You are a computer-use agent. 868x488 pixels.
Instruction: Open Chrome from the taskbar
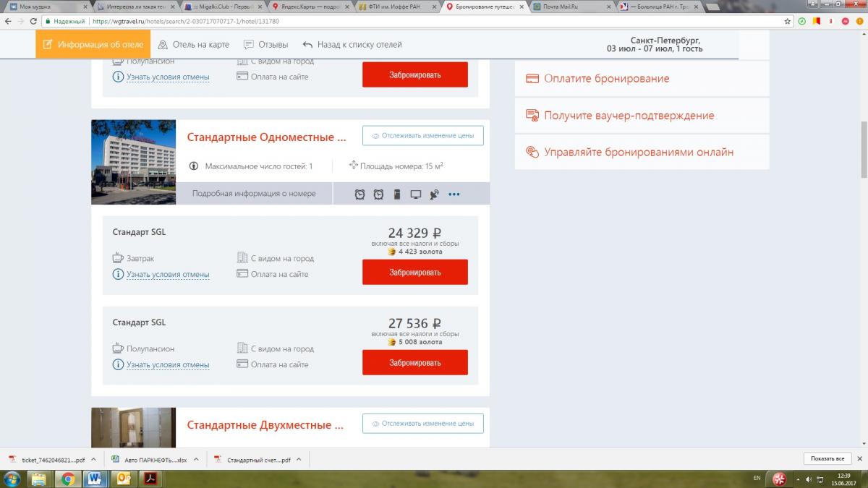[x=67, y=479]
